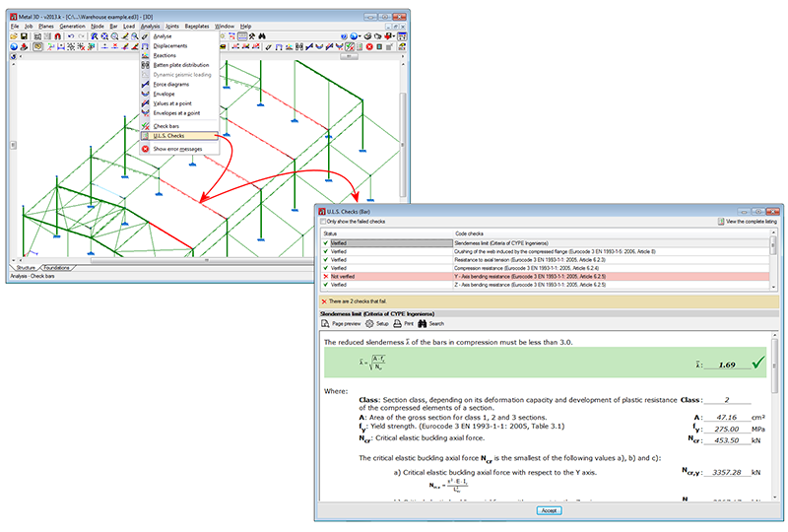Click the binoculars search icon in main toolbar
This screenshot has height=532, width=788.
[x=262, y=36]
